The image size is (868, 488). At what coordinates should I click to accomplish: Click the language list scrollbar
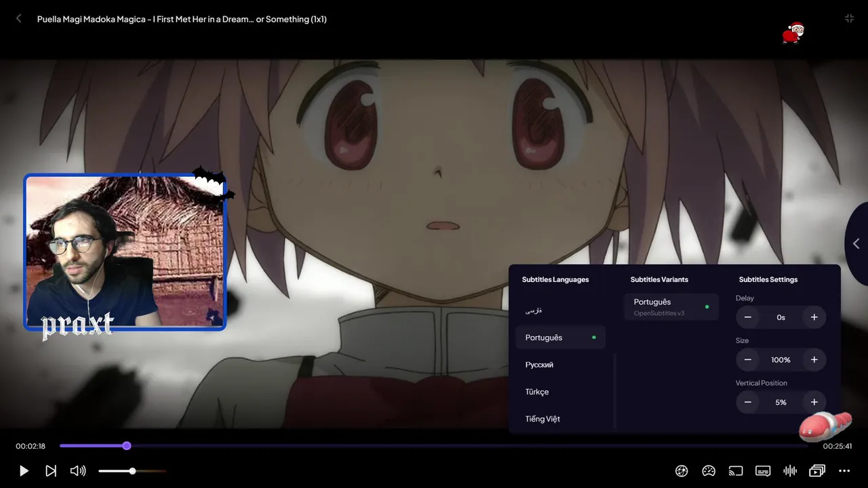click(615, 391)
